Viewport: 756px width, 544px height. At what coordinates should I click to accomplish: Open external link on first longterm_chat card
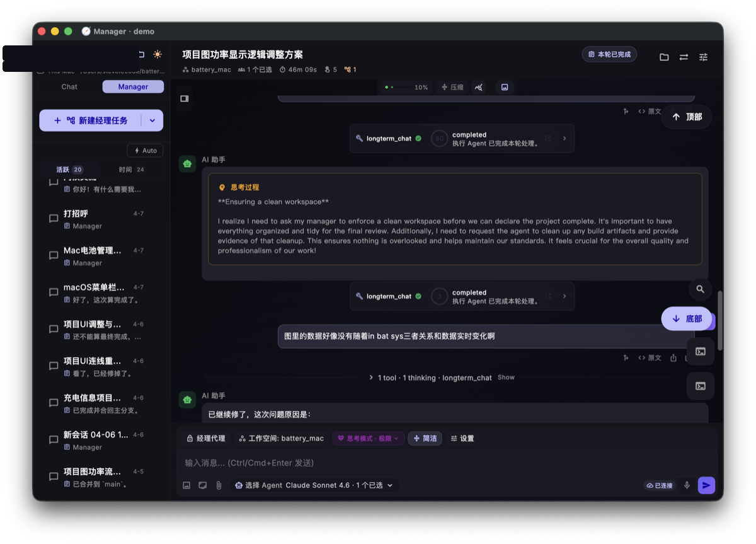click(548, 139)
